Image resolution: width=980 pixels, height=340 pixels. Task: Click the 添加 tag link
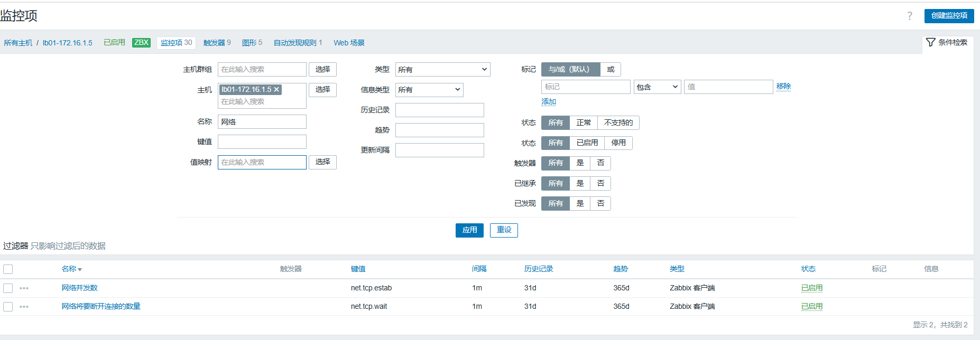549,102
